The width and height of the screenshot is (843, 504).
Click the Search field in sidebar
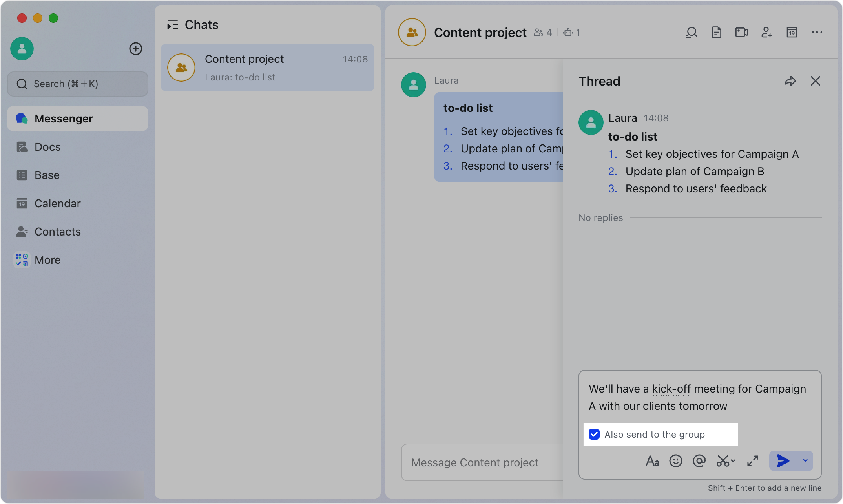pyautogui.click(x=78, y=84)
